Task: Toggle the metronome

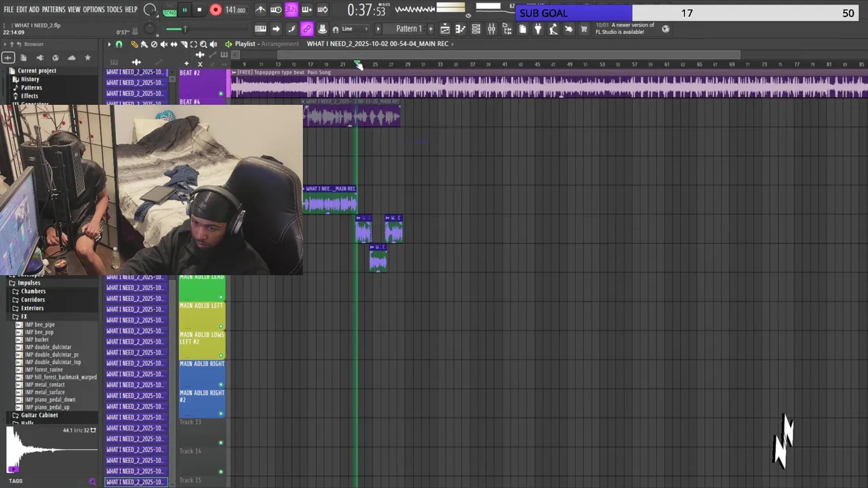Action: pyautogui.click(x=260, y=9)
